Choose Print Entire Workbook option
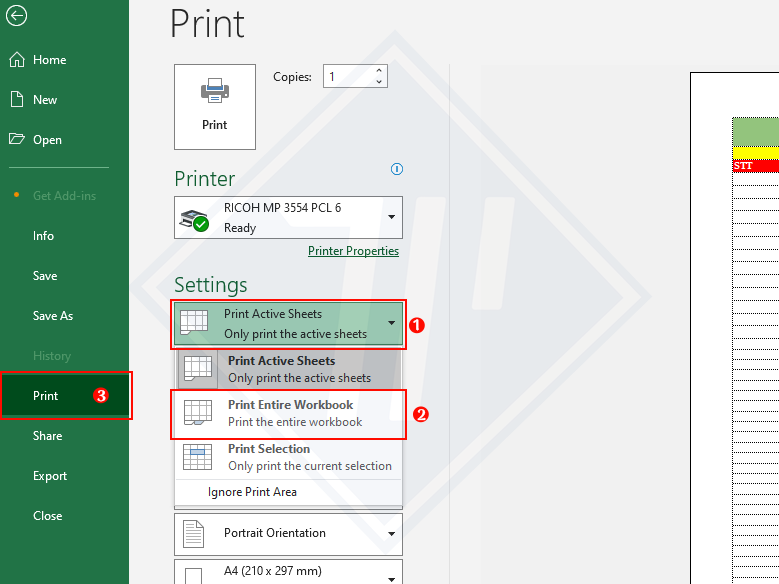 (288, 414)
